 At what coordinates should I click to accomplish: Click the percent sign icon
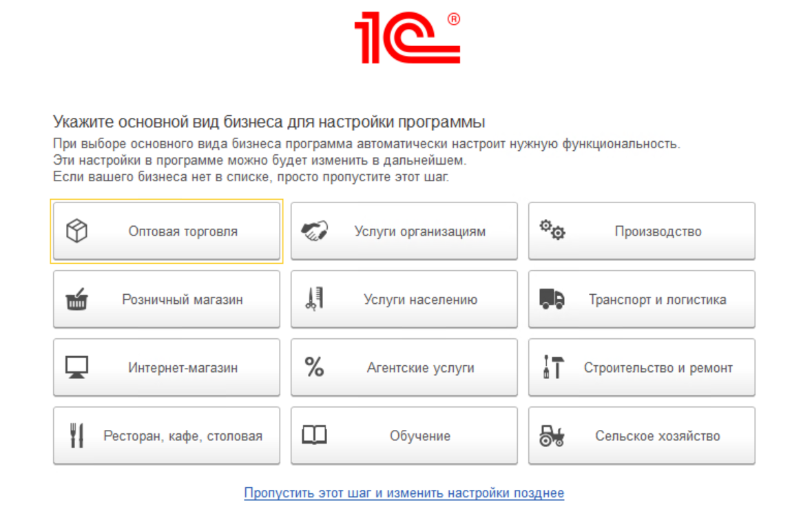click(314, 367)
